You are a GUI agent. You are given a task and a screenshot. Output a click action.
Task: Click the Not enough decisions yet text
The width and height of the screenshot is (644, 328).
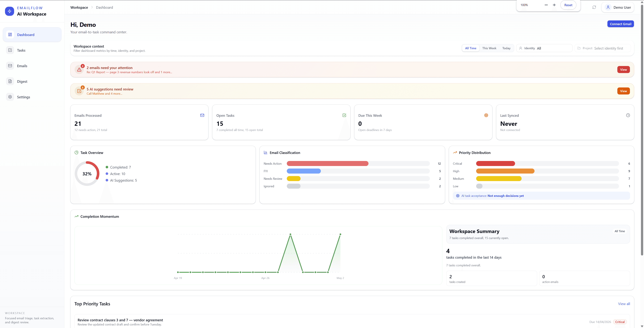(x=505, y=196)
